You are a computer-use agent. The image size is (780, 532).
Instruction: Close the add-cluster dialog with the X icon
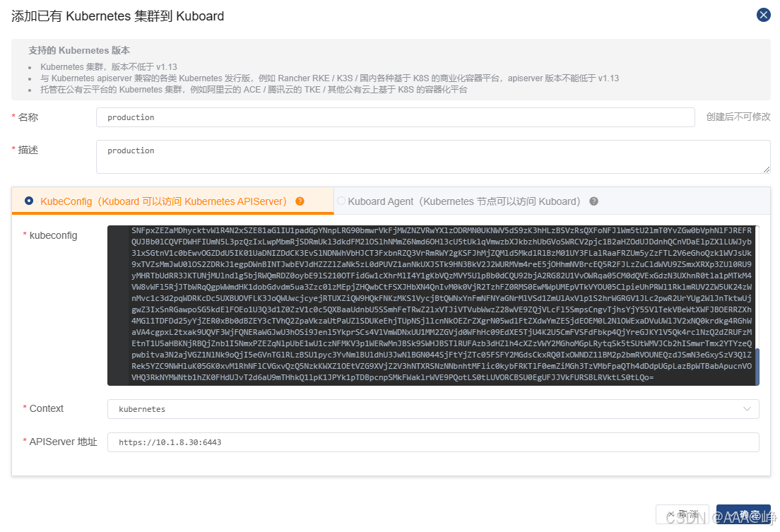click(763, 15)
